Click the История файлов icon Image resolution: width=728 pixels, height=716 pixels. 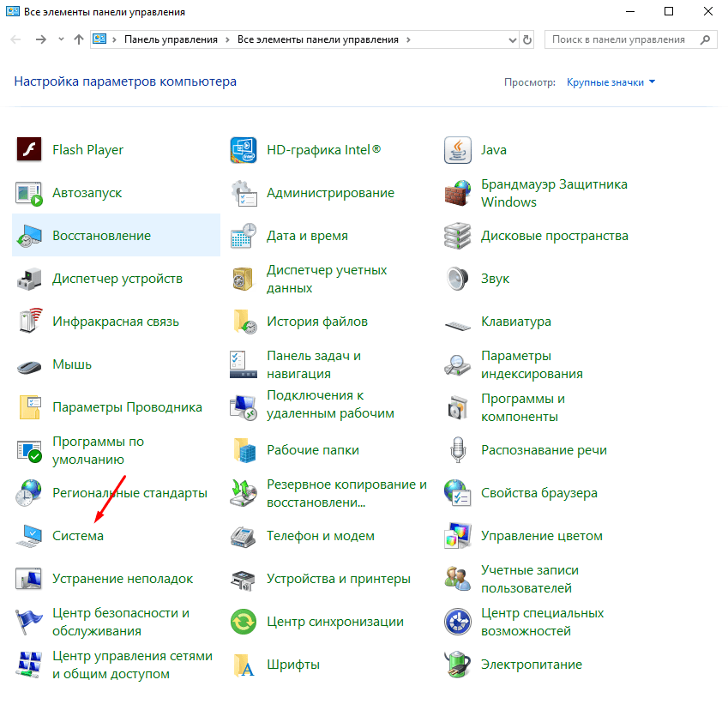[244, 322]
